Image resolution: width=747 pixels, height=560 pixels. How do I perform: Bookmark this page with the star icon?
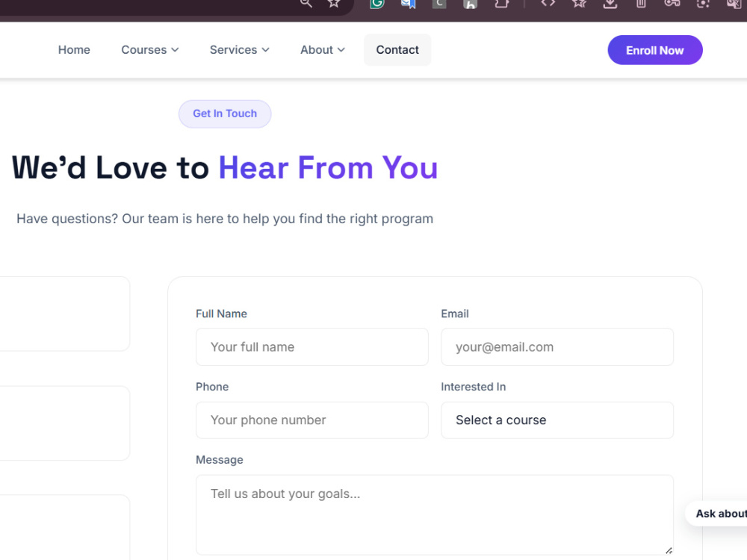(334, 3)
